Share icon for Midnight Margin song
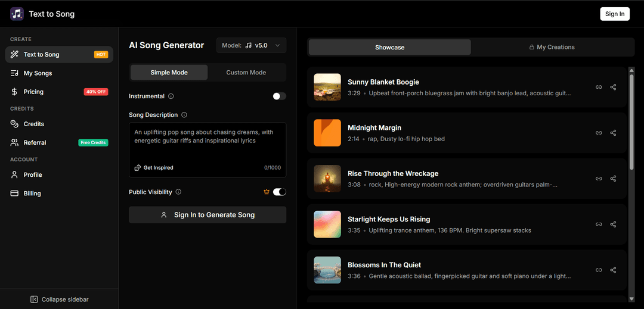Image resolution: width=644 pixels, height=309 pixels. coord(613,133)
